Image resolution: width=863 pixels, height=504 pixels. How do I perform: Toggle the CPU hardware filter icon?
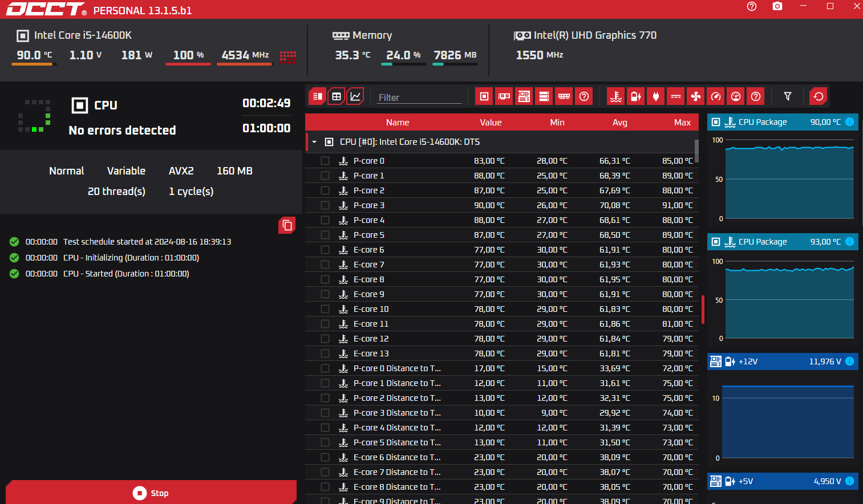click(x=484, y=96)
